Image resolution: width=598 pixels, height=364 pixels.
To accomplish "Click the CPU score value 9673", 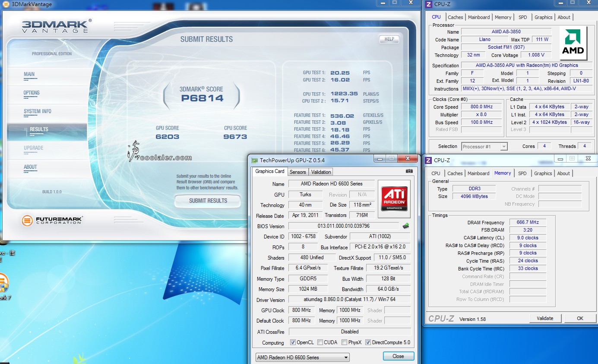I will pos(235,137).
